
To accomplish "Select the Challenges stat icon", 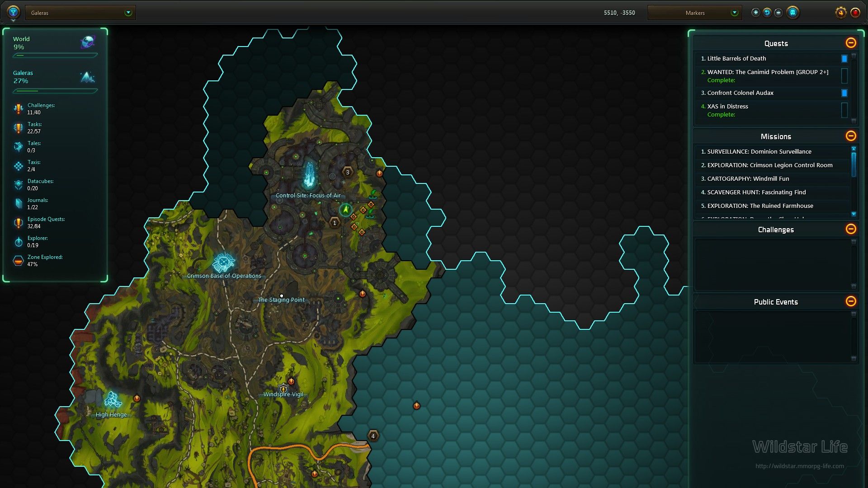I will pyautogui.click(x=18, y=109).
